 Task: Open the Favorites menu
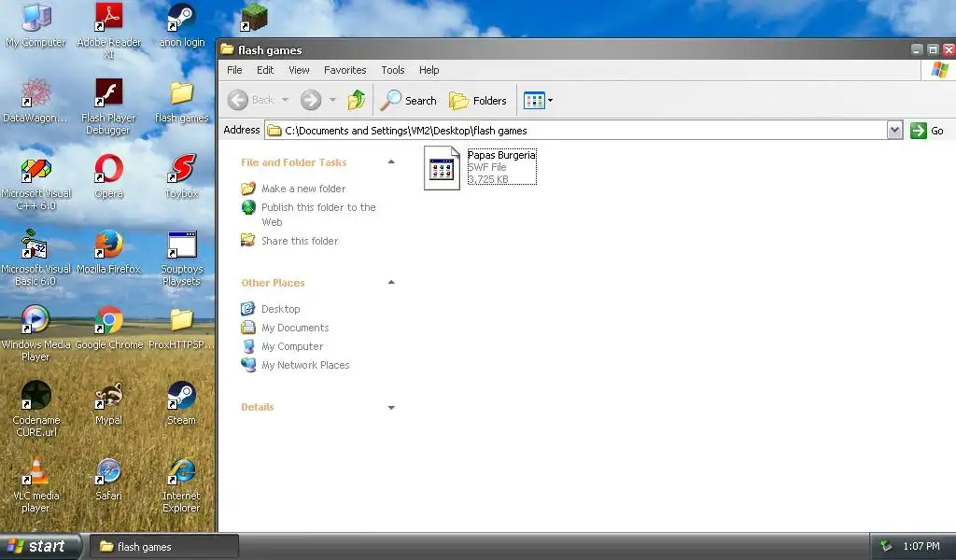click(345, 70)
